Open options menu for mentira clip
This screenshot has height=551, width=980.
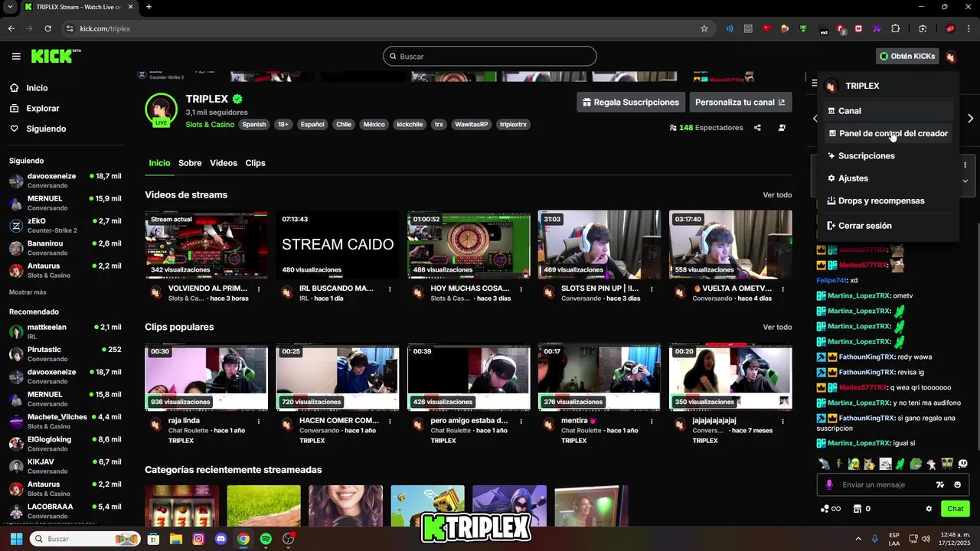coord(652,421)
